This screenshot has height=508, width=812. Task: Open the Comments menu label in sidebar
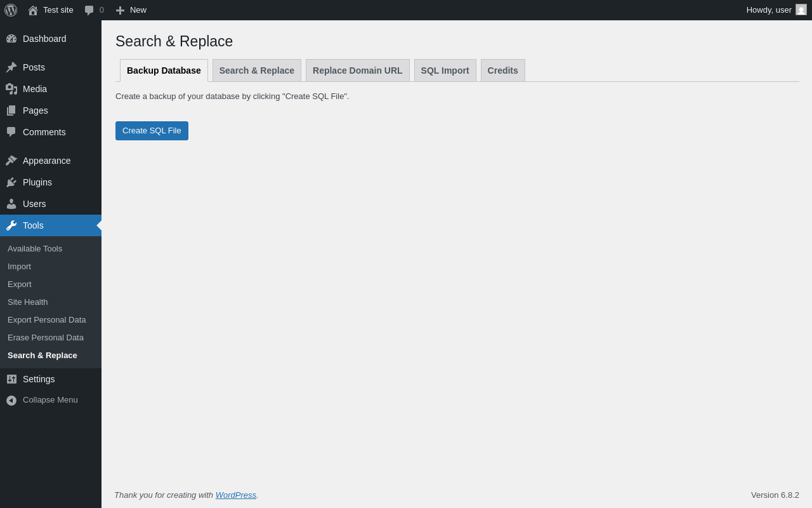pos(44,132)
